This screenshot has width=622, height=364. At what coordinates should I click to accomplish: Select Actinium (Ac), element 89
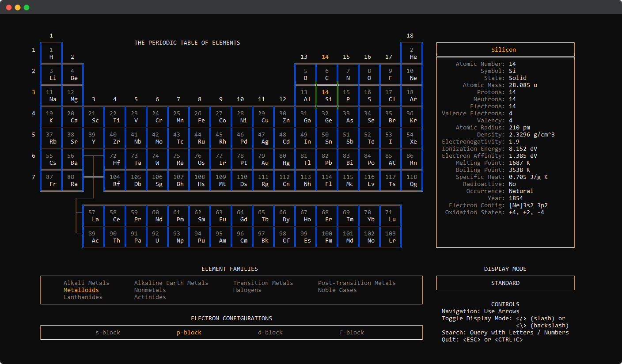pyautogui.click(x=94, y=237)
